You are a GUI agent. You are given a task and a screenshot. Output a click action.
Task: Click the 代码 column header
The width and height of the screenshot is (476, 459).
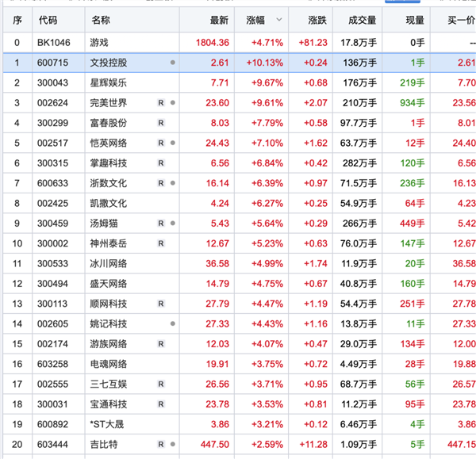click(x=48, y=20)
